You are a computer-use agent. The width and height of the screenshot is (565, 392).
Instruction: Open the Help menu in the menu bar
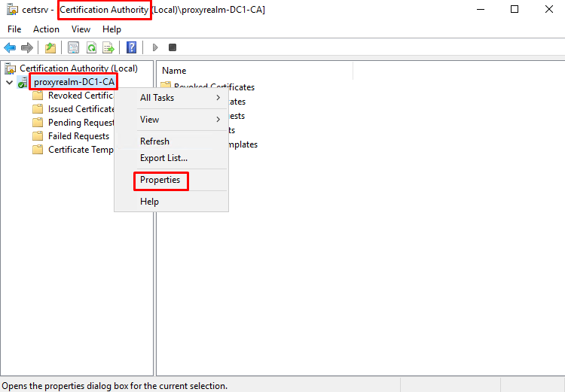click(111, 29)
